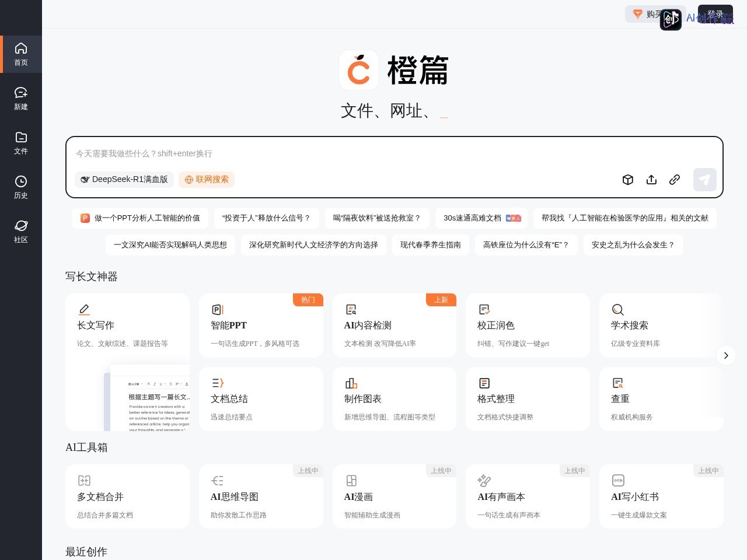This screenshot has height=560, width=747.
Task: Open the 校正润色 card title
Action: tap(496, 325)
